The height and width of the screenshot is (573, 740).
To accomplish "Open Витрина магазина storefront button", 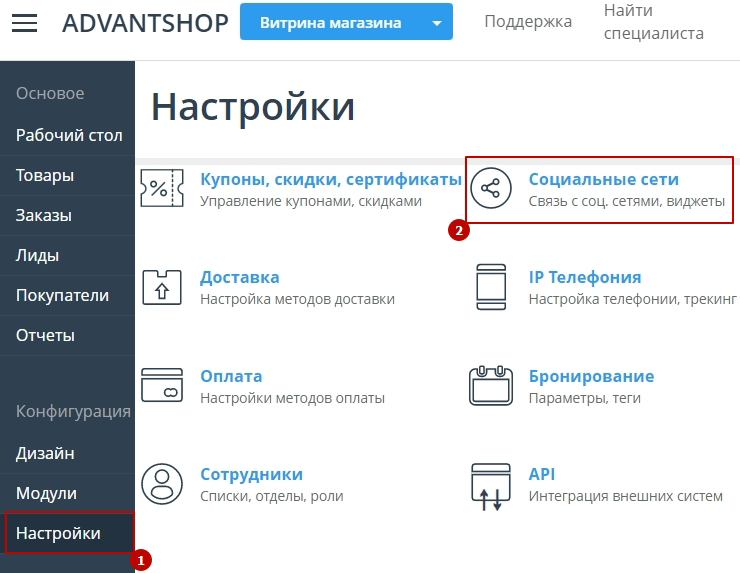I will click(x=330, y=22).
